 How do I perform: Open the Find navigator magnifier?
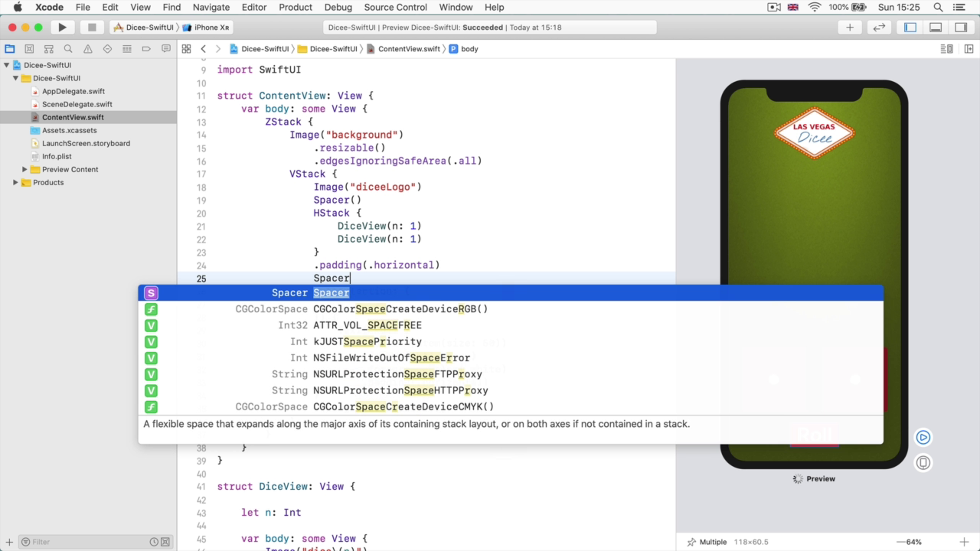click(68, 49)
